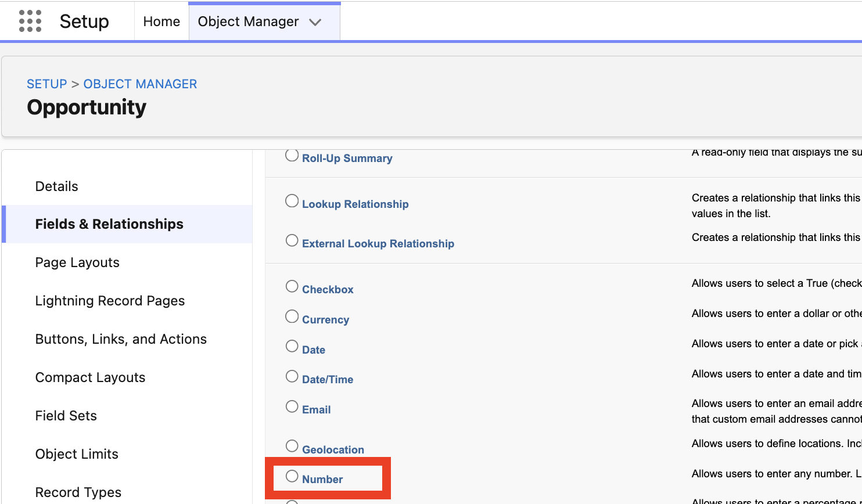This screenshot has height=504, width=862.
Task: Choose the Date radio button
Action: point(292,346)
